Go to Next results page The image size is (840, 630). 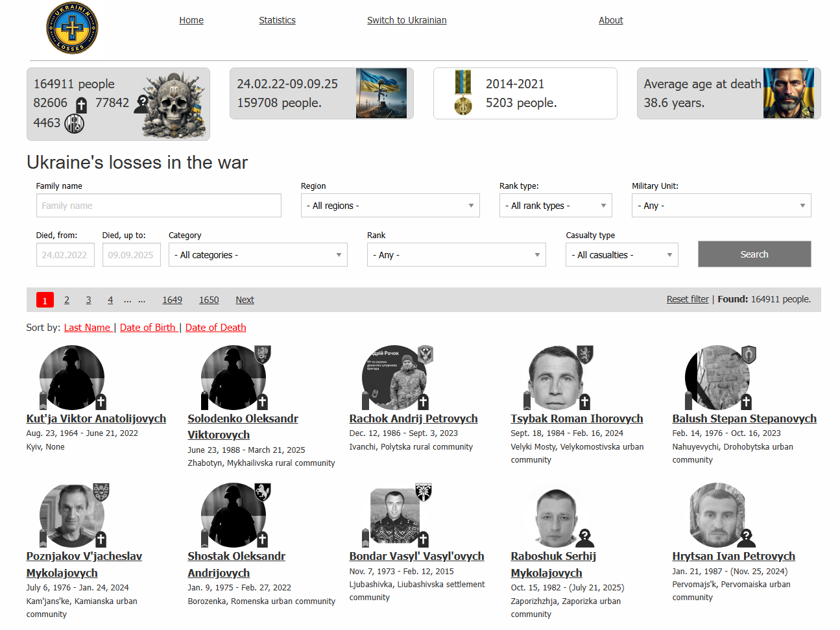[245, 300]
